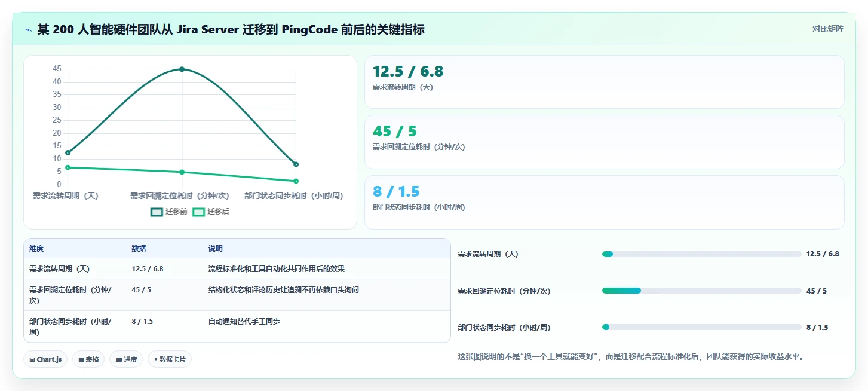Image resolution: width=868 pixels, height=391 pixels.
Task: Click the 迁移前 legend color box
Action: point(157,212)
